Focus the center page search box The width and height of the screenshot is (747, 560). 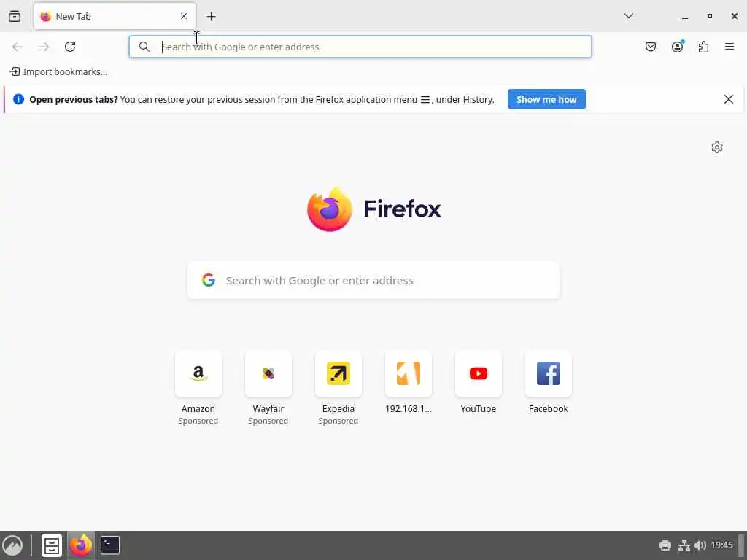click(373, 280)
